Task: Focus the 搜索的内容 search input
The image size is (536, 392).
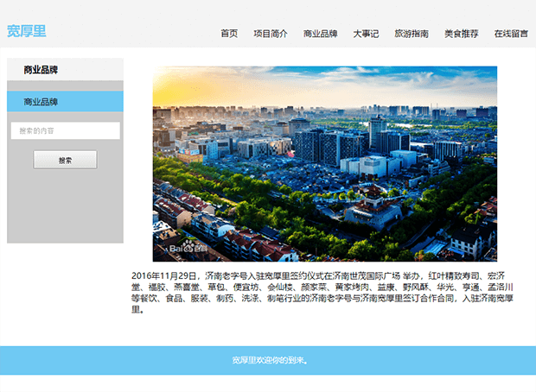Action: coord(65,131)
